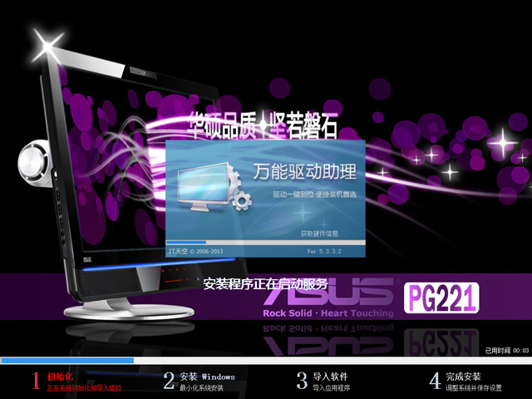Select step 2 安装 Windows
Screen dimensions: 532x399
[207, 377]
